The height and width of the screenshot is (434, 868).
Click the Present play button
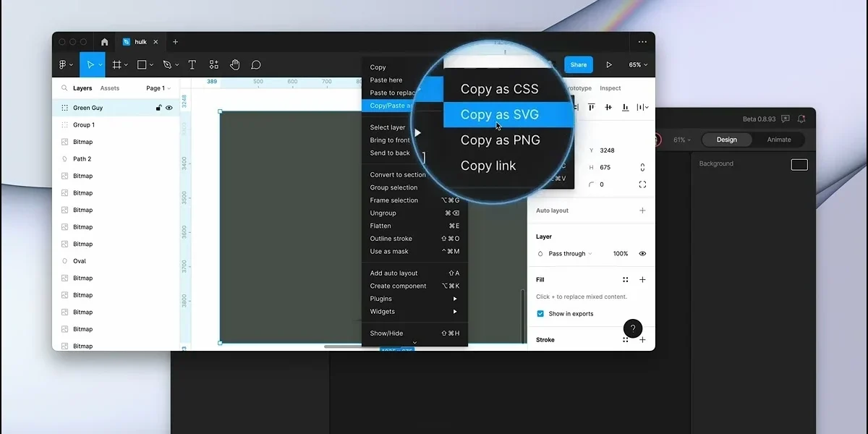click(x=609, y=64)
